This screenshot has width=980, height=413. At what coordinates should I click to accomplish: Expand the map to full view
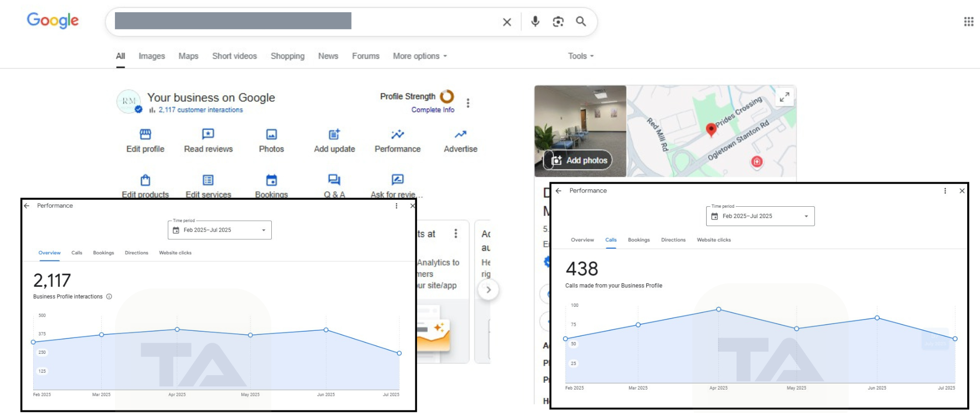coord(784,96)
